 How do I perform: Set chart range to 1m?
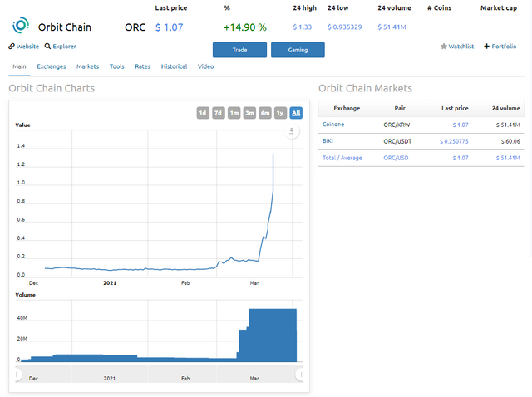click(234, 113)
